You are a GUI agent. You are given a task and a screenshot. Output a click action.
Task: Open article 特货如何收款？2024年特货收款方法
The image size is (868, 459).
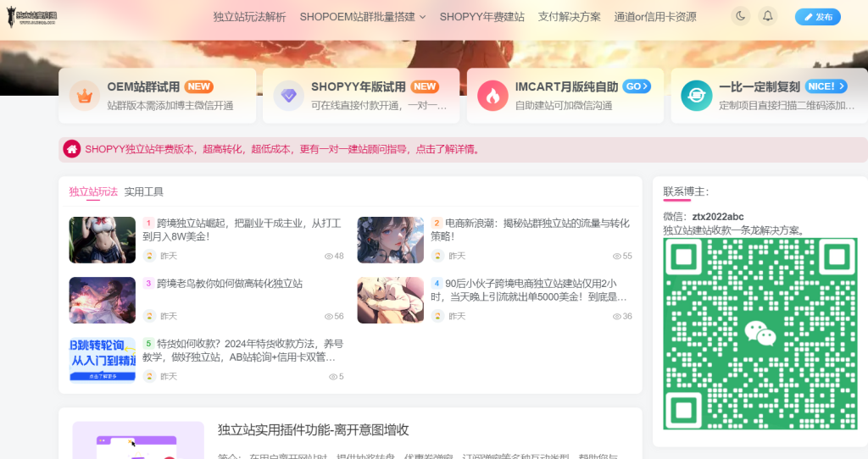tap(243, 350)
